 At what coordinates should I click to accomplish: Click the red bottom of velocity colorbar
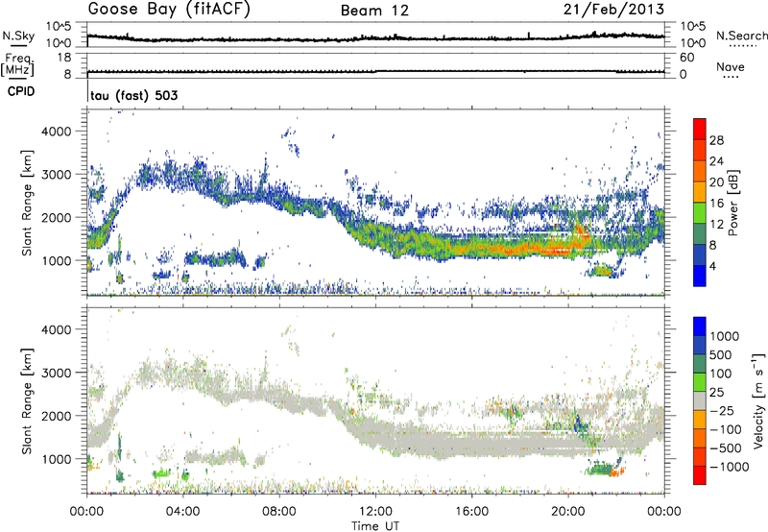point(700,475)
